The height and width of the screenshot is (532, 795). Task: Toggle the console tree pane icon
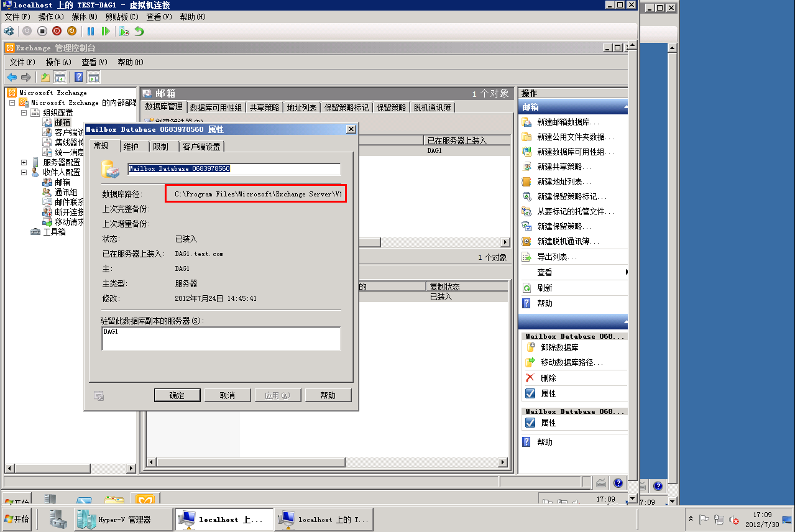(x=60, y=77)
